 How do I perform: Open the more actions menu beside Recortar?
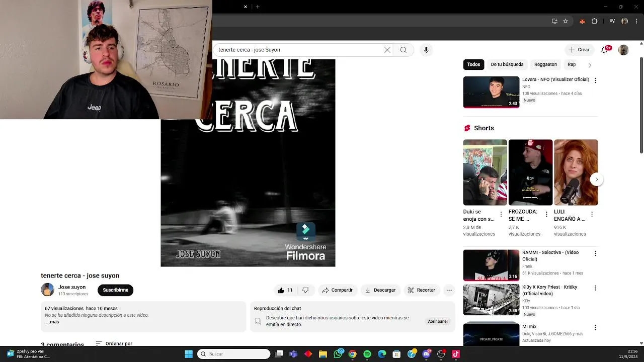[449, 290]
